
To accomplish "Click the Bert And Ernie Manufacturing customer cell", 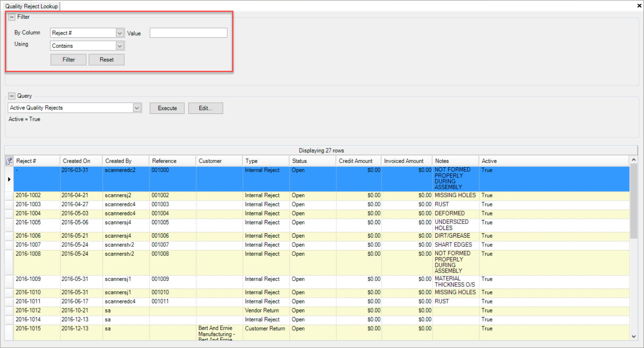I will (x=219, y=332).
